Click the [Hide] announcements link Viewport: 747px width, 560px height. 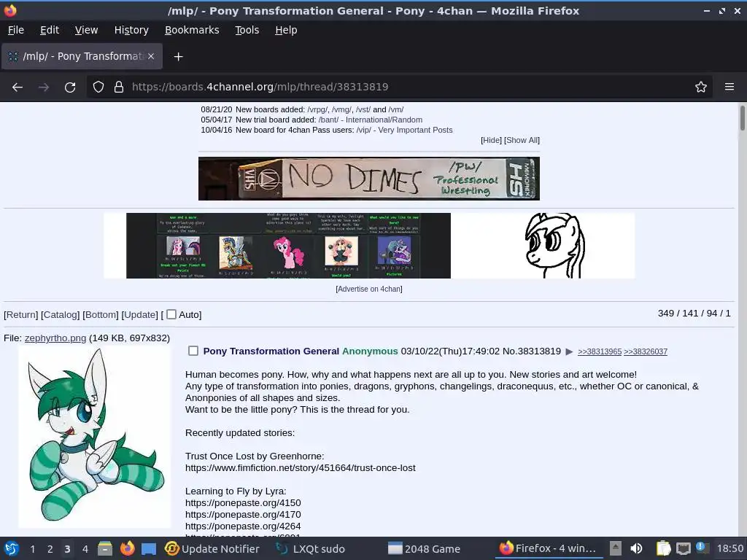pos(491,140)
